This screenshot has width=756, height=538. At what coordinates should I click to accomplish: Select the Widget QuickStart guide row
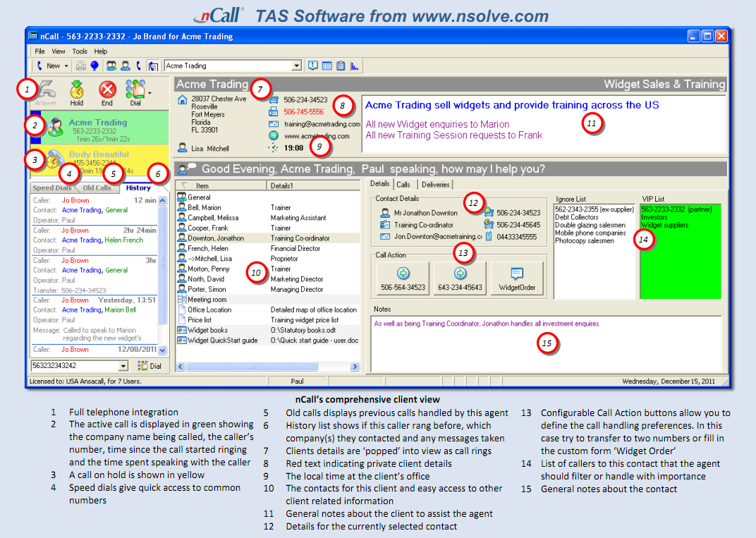click(x=268, y=341)
